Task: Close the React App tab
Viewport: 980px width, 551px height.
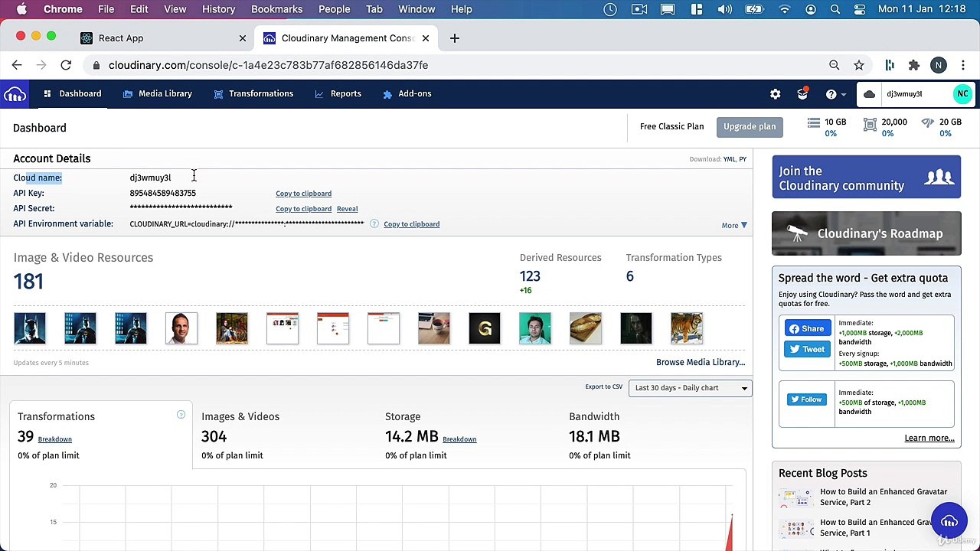Action: 243,38
